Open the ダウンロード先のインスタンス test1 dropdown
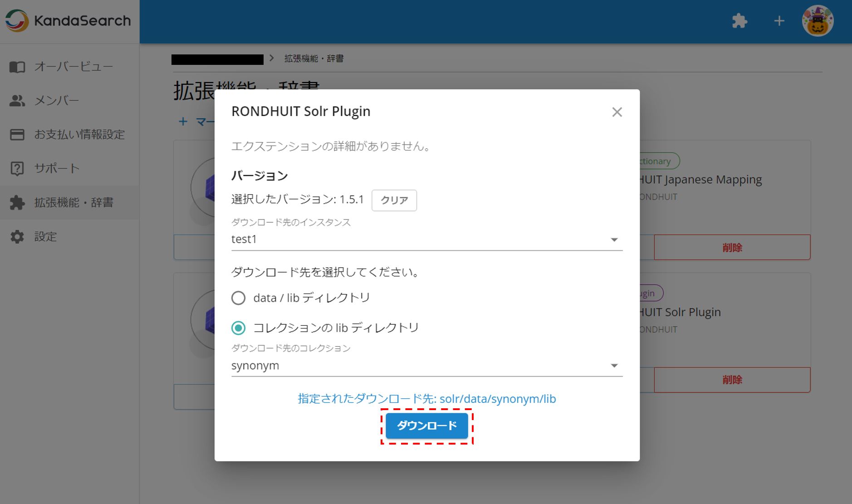Image resolution: width=852 pixels, height=504 pixels. 426,239
